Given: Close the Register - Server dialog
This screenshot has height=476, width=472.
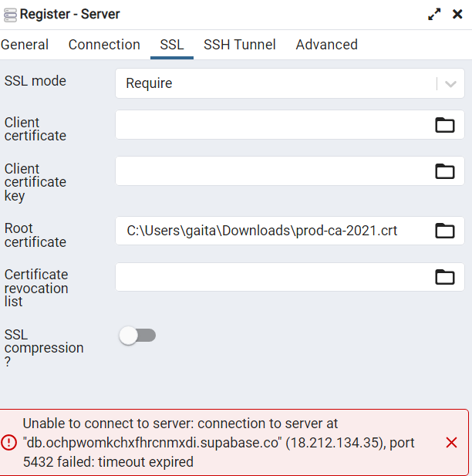Looking at the screenshot, I should click(457, 14).
